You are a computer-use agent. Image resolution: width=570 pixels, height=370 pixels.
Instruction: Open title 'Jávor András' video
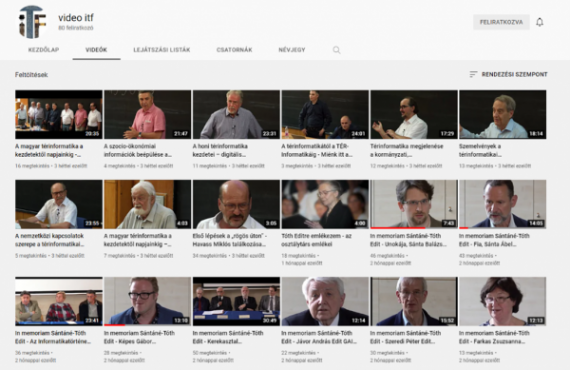click(x=319, y=337)
